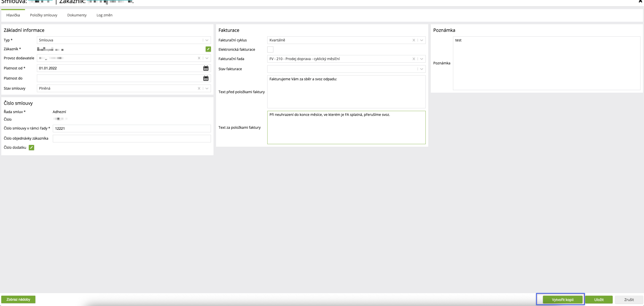Open the Stav fakturace dropdown

[422, 69]
